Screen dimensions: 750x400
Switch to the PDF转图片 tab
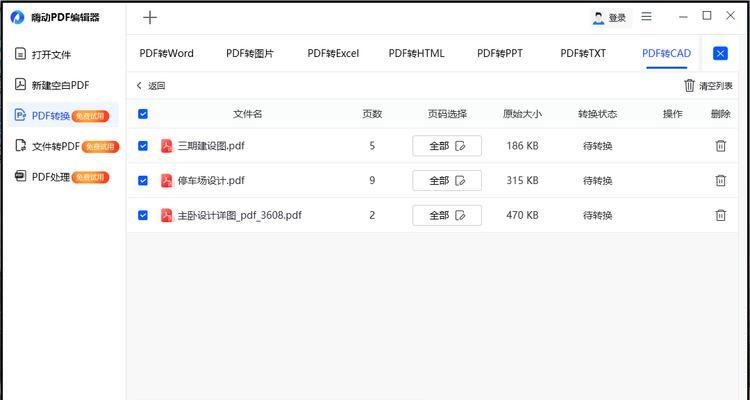point(250,53)
